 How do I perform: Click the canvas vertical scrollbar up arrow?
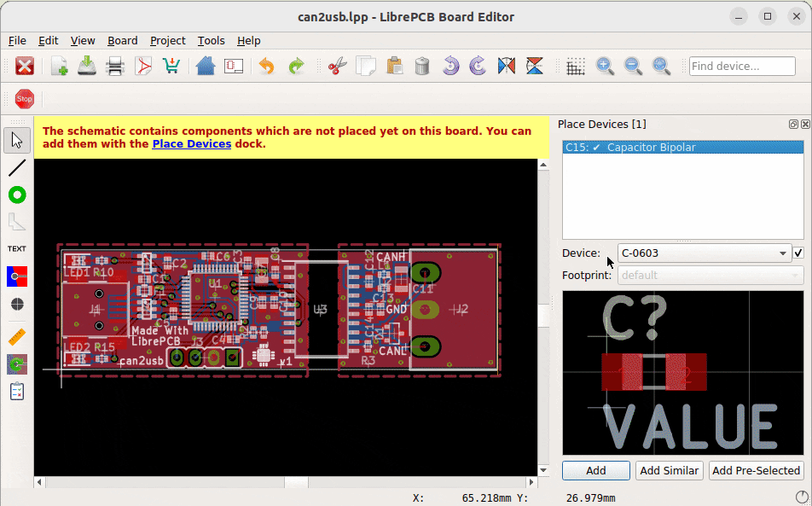click(x=543, y=166)
